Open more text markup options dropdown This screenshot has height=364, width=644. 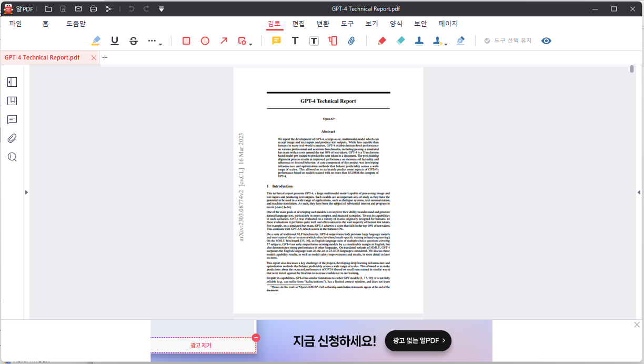tap(155, 41)
